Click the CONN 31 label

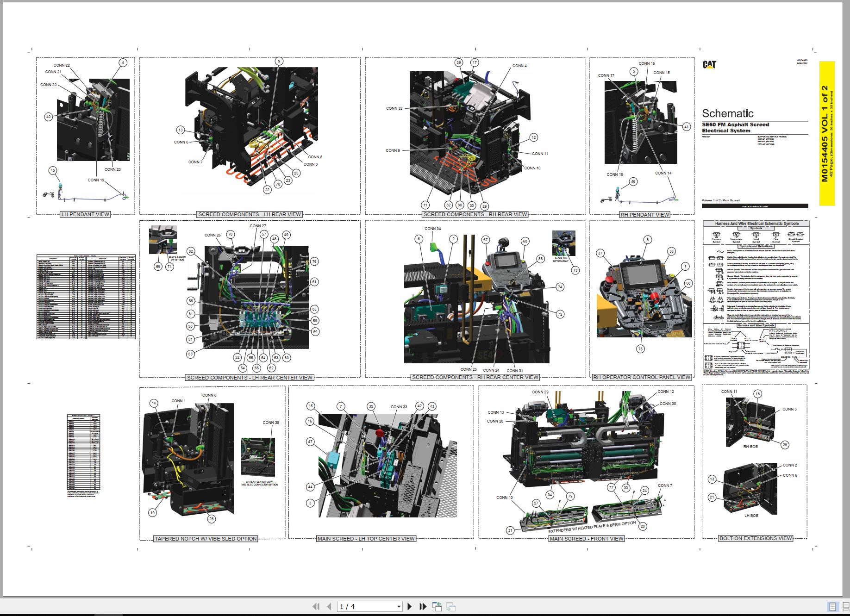(x=515, y=371)
